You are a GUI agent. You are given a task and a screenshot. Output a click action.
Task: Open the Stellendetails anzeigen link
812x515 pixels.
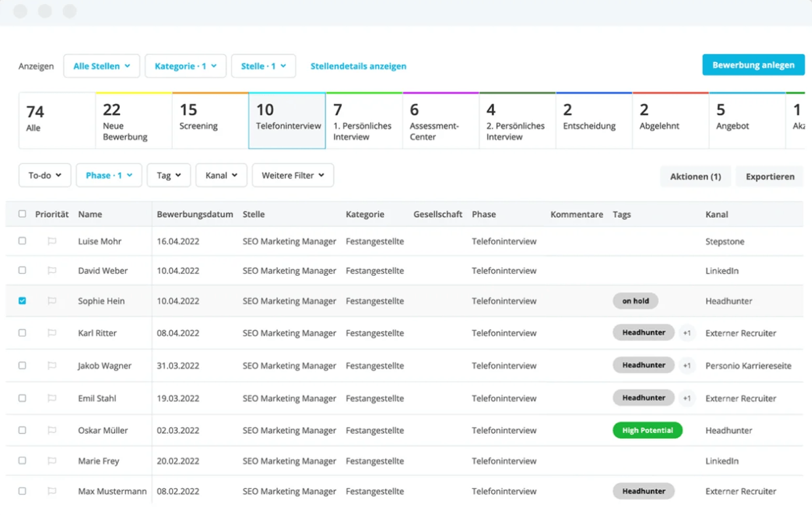point(358,66)
